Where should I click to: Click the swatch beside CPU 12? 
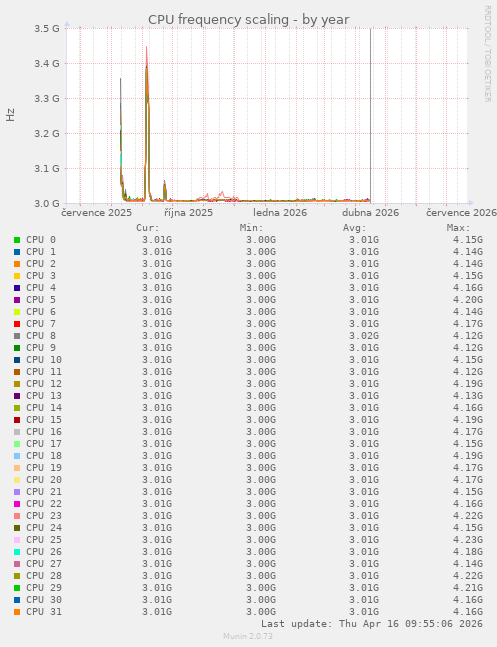tap(17, 383)
